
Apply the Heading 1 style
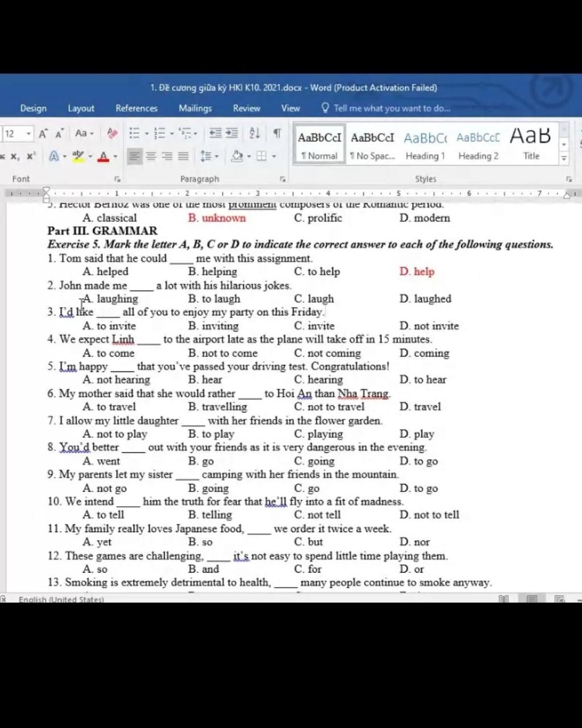(425, 144)
